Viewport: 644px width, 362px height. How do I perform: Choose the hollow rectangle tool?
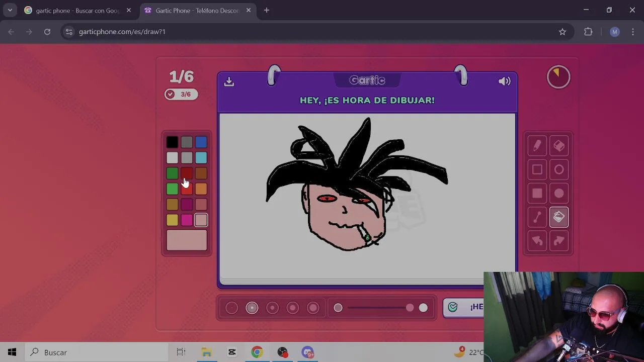click(x=537, y=169)
